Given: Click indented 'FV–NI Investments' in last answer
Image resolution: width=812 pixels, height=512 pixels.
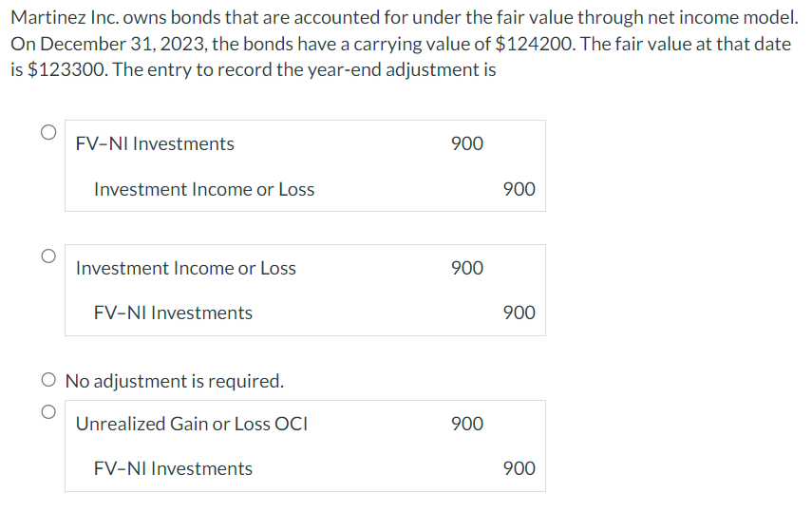Looking at the screenshot, I should (x=173, y=468).
